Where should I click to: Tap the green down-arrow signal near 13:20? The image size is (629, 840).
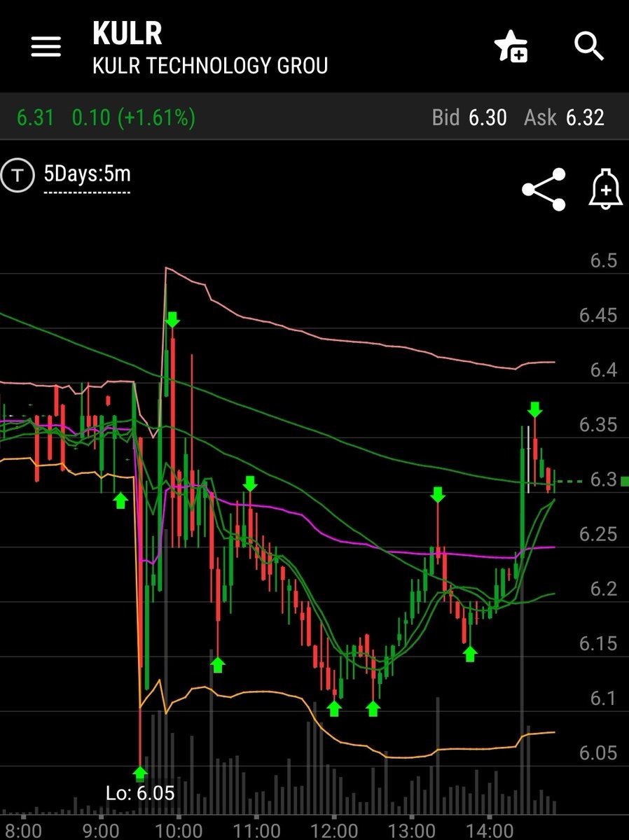pyautogui.click(x=438, y=495)
